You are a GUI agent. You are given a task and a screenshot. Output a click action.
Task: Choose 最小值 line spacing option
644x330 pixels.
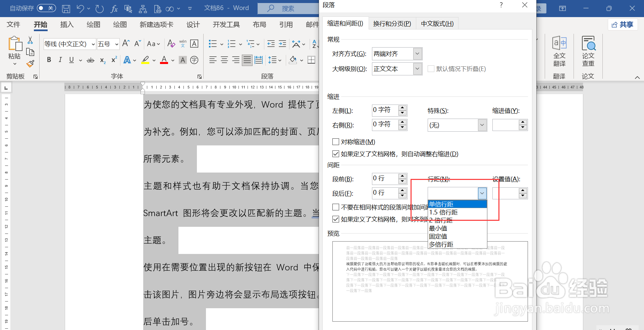tap(458, 228)
